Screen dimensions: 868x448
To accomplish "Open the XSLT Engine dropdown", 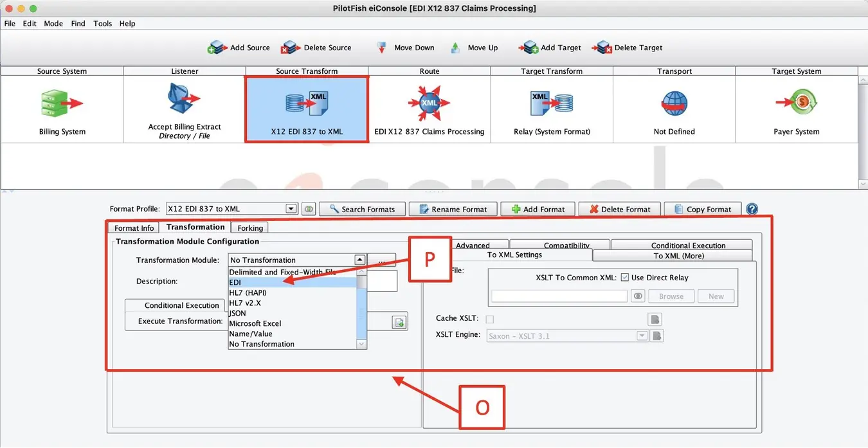I will point(642,336).
